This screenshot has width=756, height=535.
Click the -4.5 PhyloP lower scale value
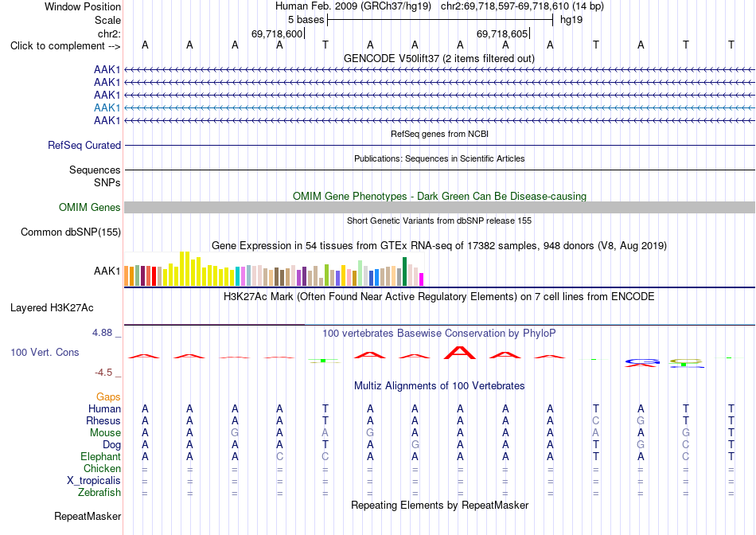click(x=103, y=373)
